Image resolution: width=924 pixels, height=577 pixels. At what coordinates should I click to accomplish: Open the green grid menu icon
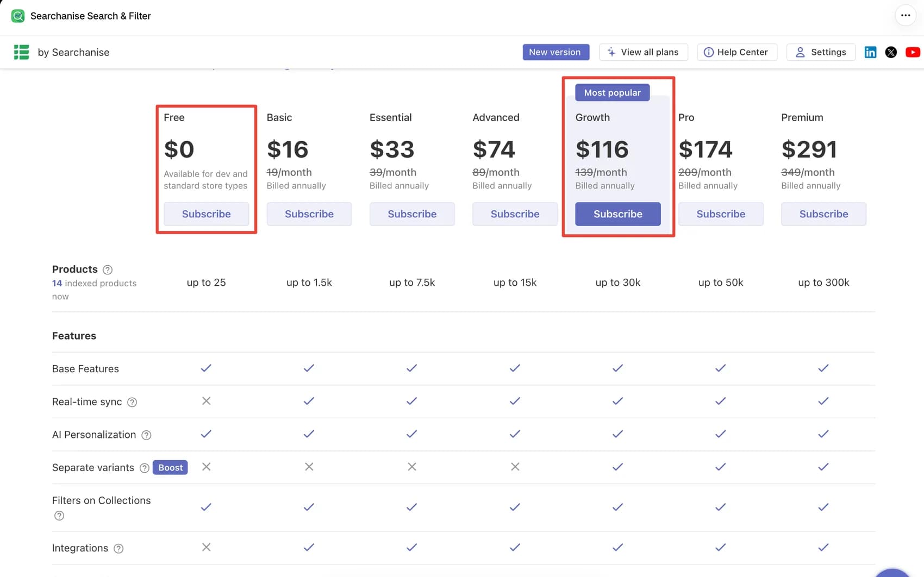click(x=21, y=52)
